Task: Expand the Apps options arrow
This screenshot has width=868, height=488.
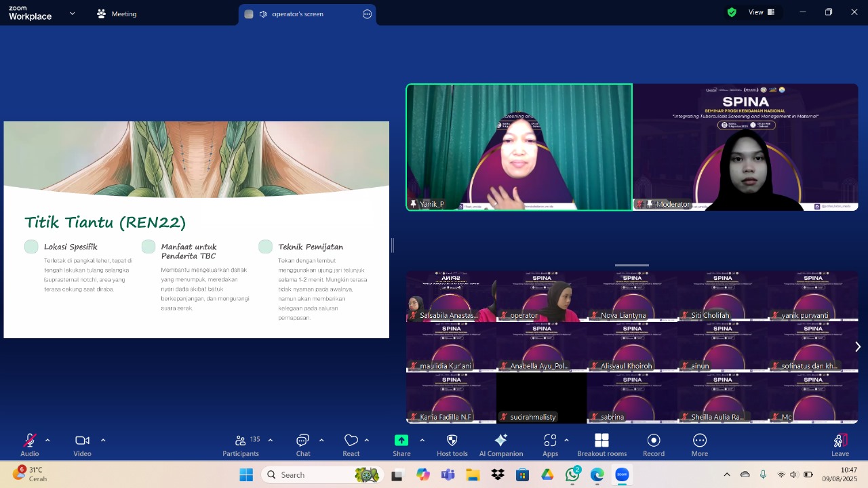Action: [566, 441]
